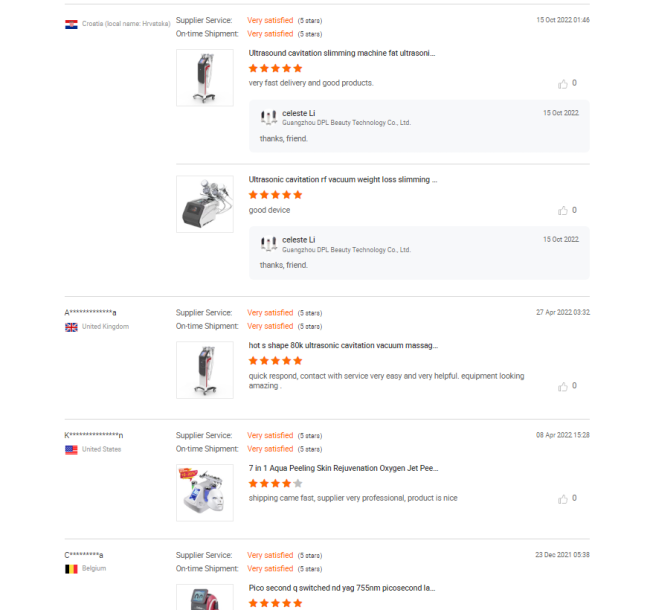Like the 'very fast delivery' review

pyautogui.click(x=563, y=83)
